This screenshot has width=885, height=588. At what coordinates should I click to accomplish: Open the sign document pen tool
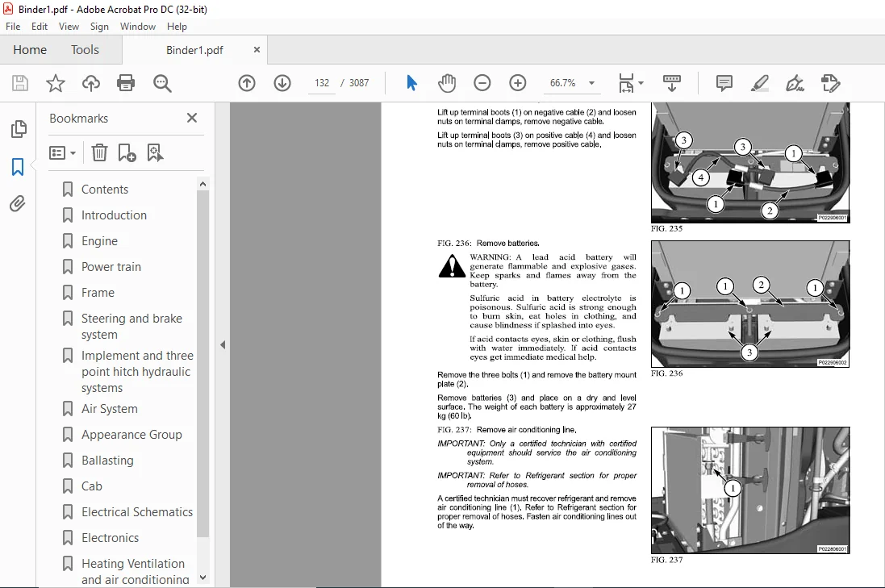click(795, 83)
